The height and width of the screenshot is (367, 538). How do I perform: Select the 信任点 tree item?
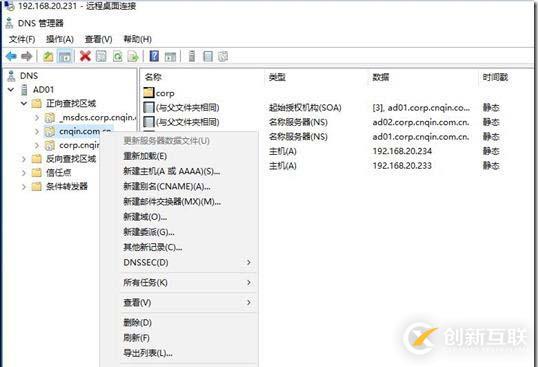(x=59, y=173)
